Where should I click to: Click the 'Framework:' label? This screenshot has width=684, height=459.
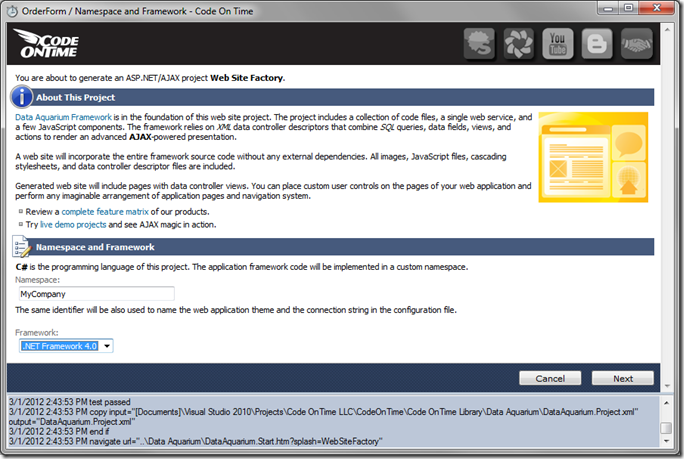37,332
